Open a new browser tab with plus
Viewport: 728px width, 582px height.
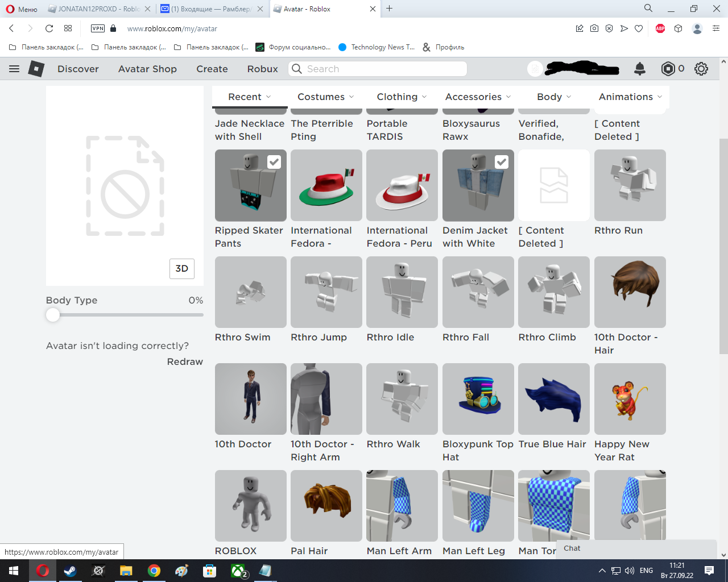[x=390, y=9]
